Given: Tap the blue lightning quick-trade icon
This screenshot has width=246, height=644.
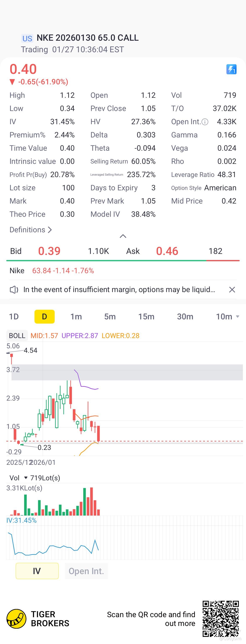Looking at the screenshot, I should point(231,69).
